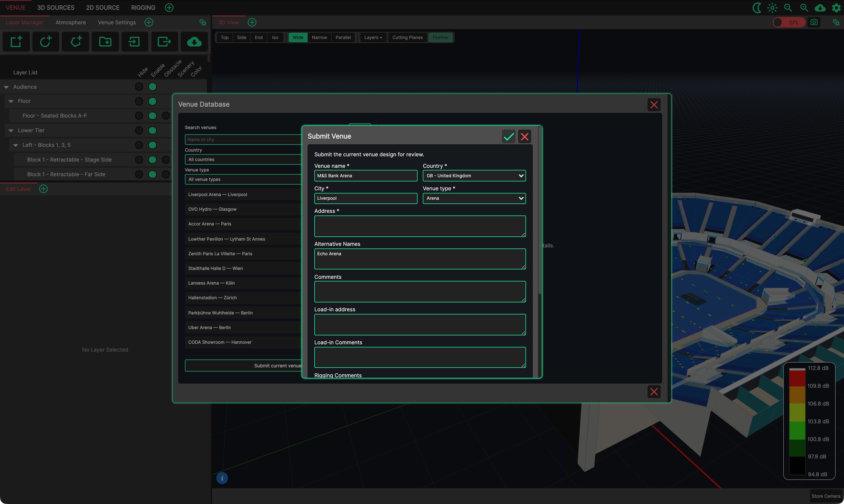Click Store Camera button

826,496
